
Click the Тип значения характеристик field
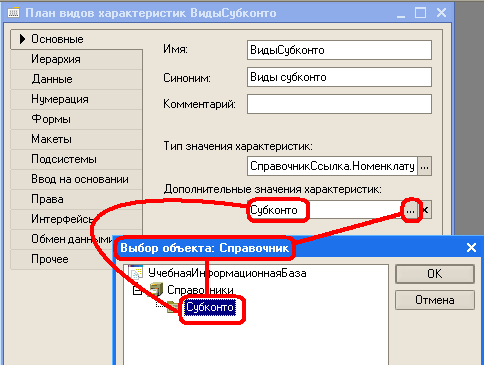pos(332,166)
